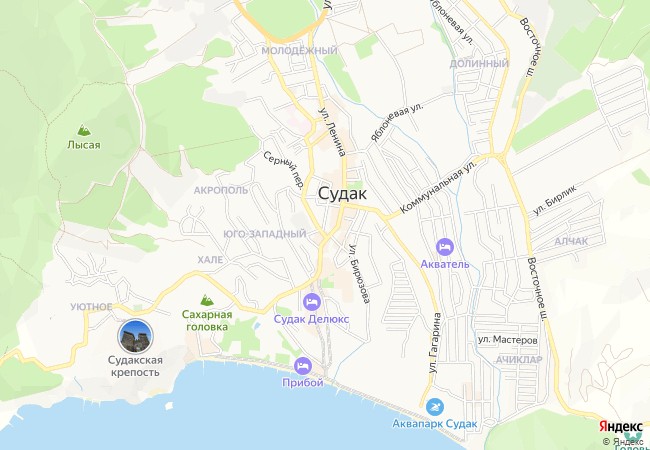This screenshot has height=450, width=650.
Task: Select the Коммунальная ул. street label
Action: click(439, 187)
